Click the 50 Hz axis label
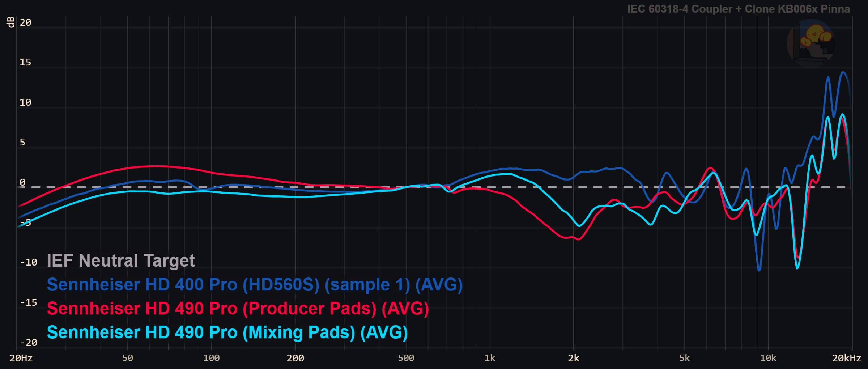The height and width of the screenshot is (369, 868). 128,358
